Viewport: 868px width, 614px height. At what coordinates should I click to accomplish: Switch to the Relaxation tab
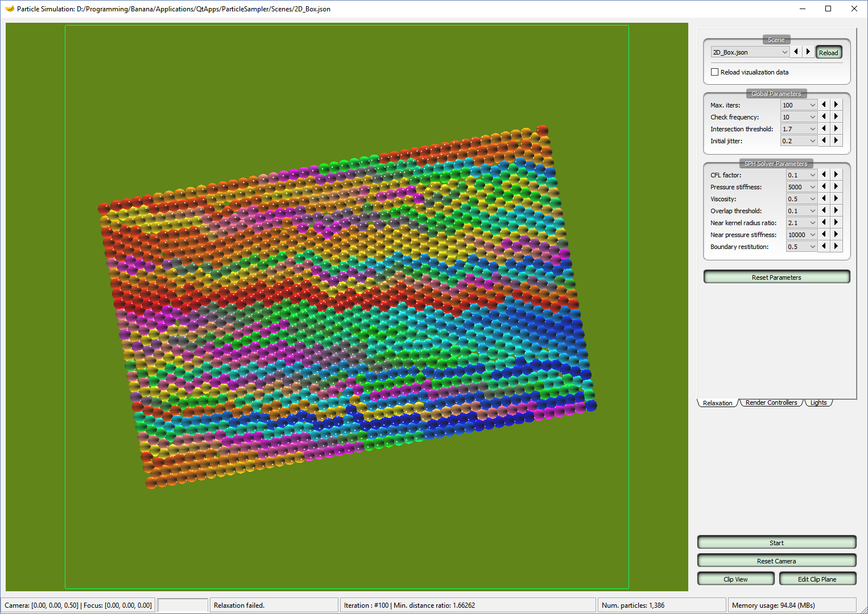tap(717, 403)
